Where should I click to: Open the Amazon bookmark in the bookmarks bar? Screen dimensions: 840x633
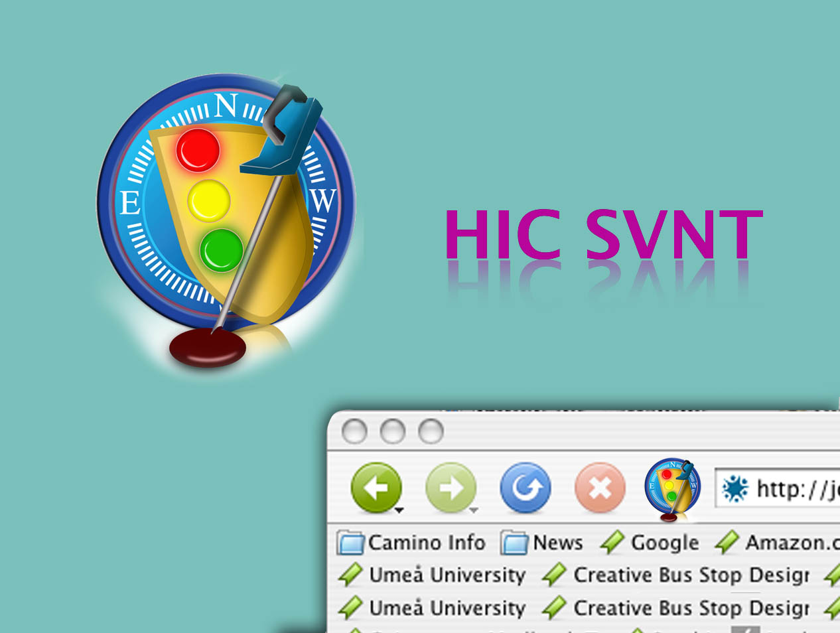[777, 543]
